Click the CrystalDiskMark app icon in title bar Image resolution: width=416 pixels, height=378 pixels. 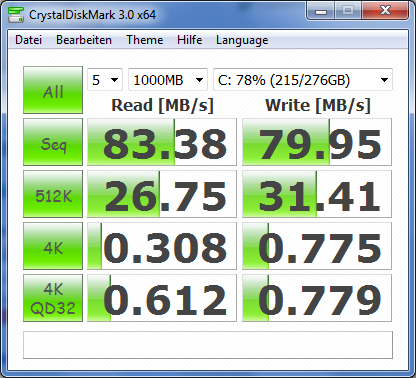click(16, 14)
